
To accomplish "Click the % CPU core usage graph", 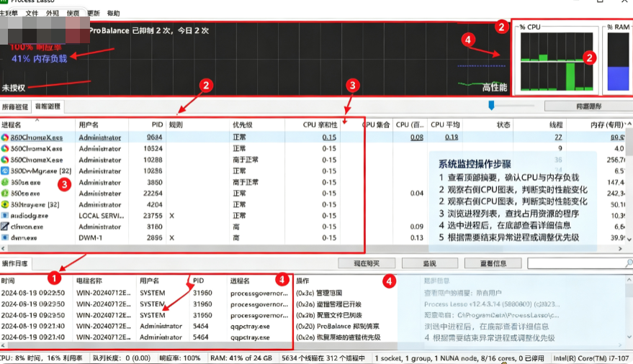I will click(557, 61).
